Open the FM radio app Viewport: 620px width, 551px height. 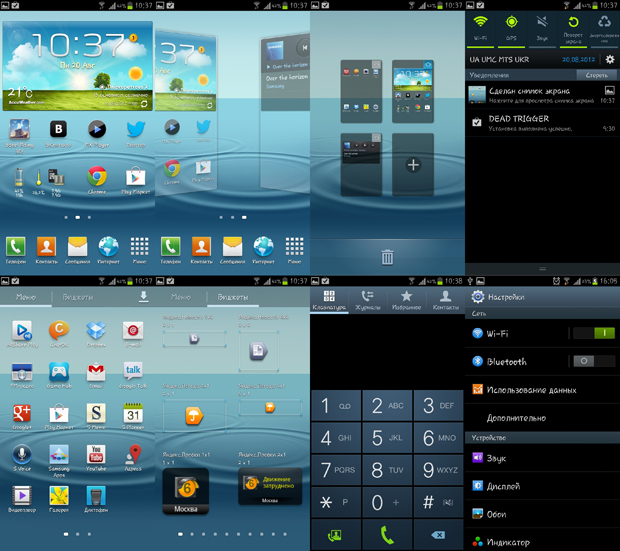coord(22,372)
